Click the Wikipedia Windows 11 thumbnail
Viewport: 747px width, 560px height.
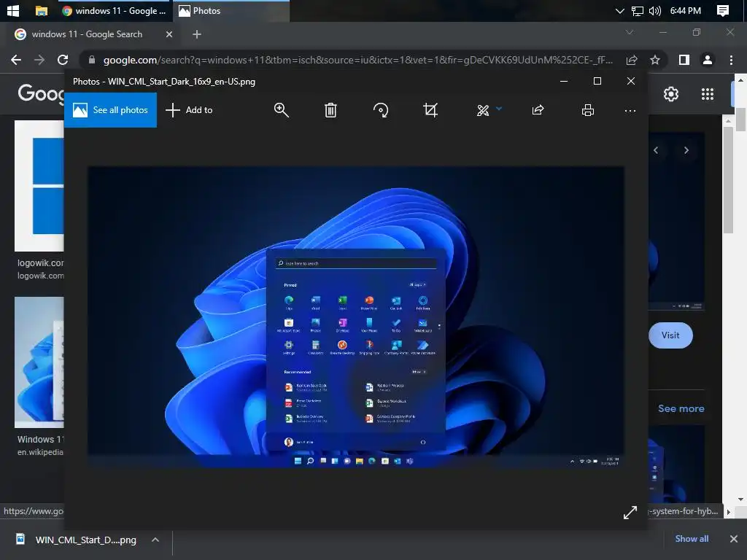coord(39,362)
